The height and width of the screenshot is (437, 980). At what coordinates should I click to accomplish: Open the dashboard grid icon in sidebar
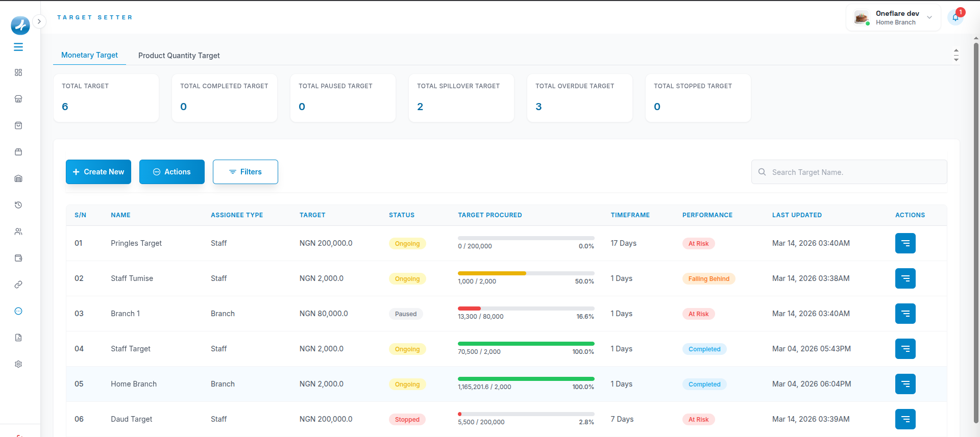click(18, 72)
